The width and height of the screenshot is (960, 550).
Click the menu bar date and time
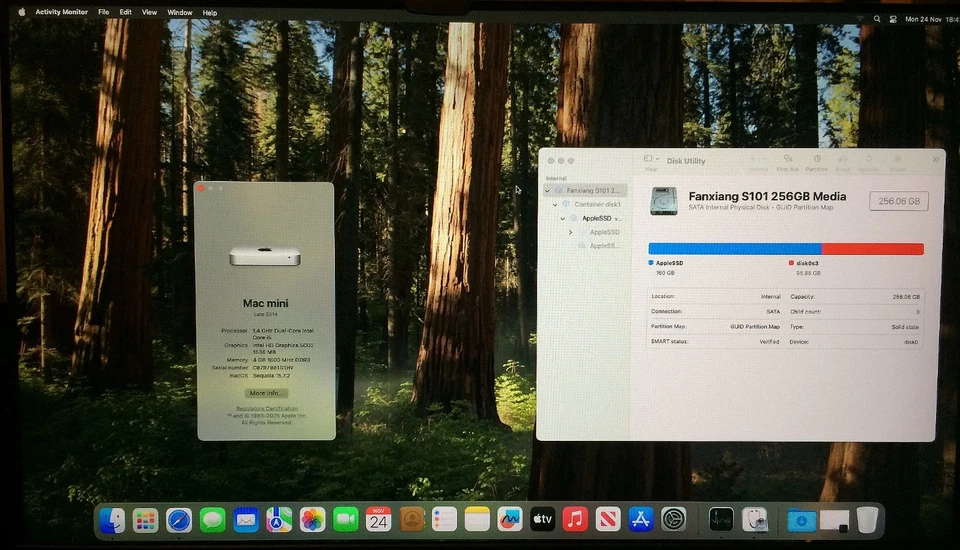931,20
